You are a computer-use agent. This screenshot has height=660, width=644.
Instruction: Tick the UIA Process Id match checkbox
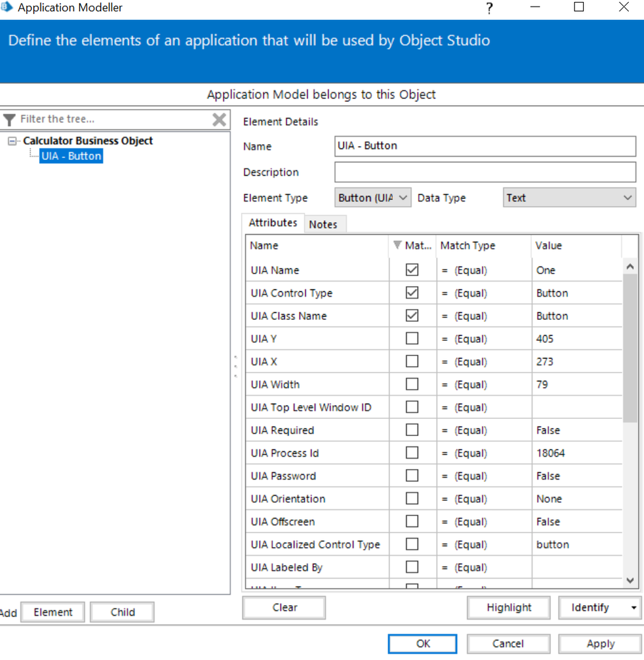coord(412,453)
